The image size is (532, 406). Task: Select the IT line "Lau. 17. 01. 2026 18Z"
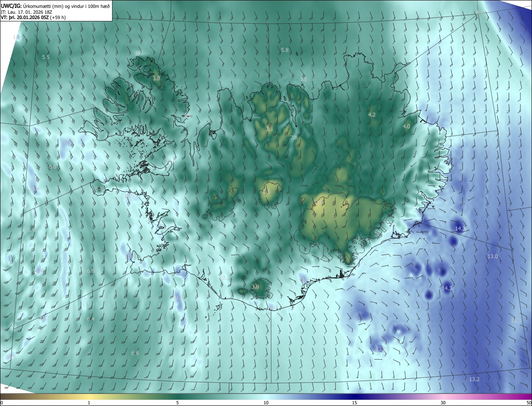[x=30, y=12]
